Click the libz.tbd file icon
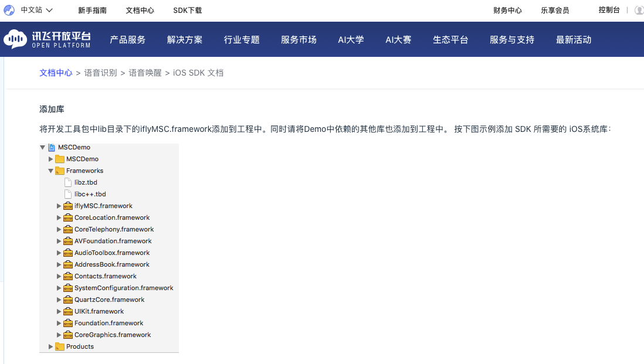644x364 pixels. click(68, 183)
